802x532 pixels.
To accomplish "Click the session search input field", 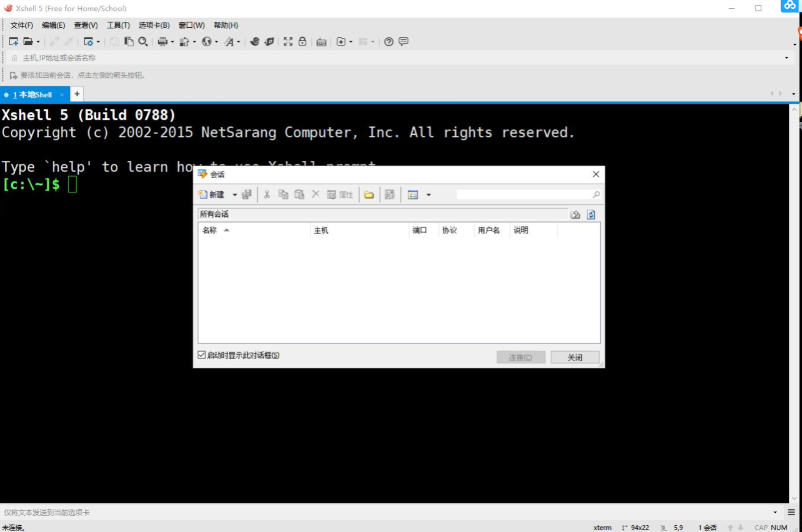I will click(523, 194).
